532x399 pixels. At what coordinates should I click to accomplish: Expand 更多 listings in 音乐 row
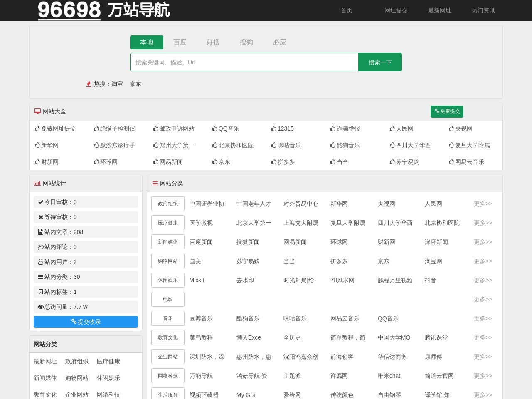[x=482, y=318]
